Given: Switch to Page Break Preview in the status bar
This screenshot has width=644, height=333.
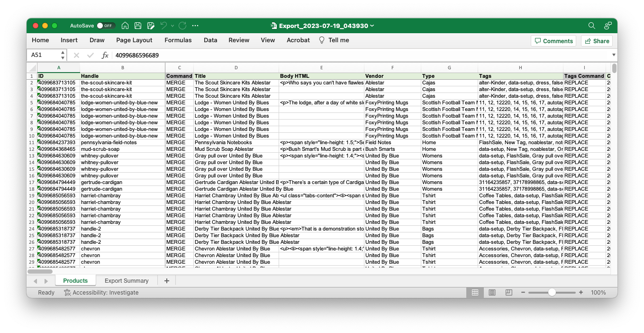Looking at the screenshot, I should [x=509, y=293].
